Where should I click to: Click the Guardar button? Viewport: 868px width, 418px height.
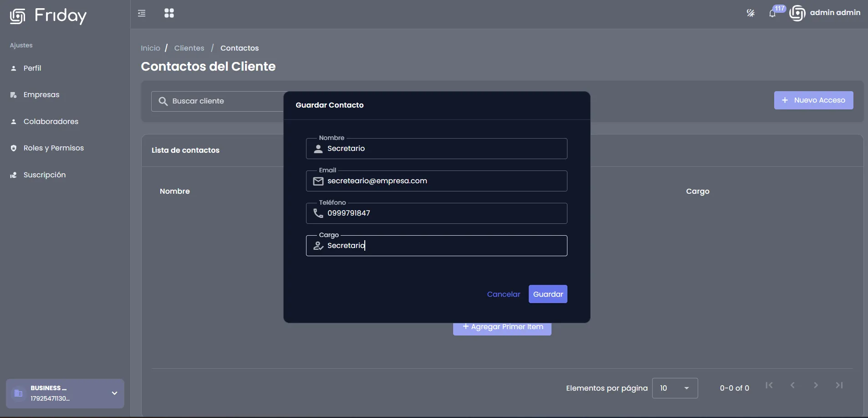click(x=548, y=294)
